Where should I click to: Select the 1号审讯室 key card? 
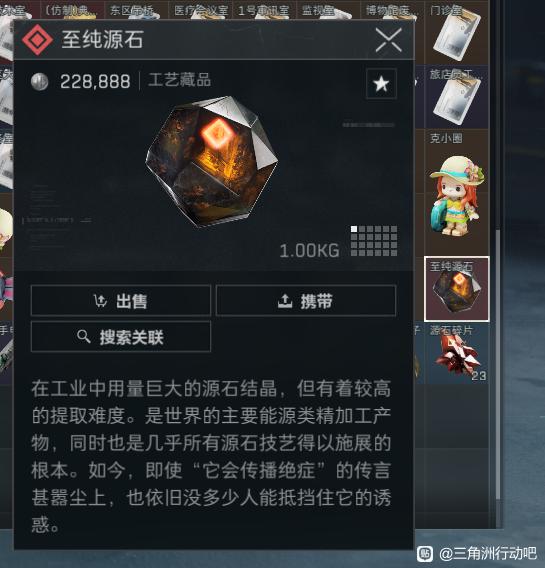point(264,10)
